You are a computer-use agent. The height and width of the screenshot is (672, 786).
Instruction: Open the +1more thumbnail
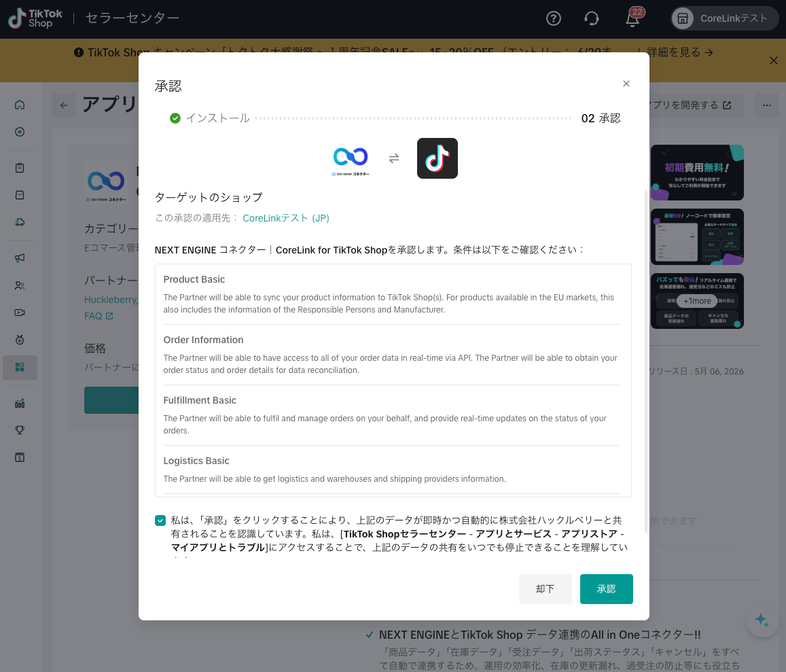(697, 301)
